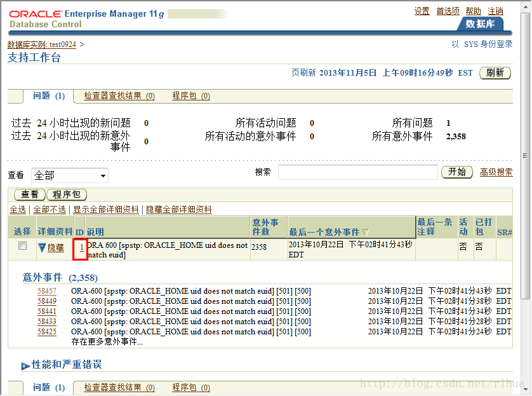
Task: Sort by 最后一个意外事件 column arrow
Action: coord(365,232)
